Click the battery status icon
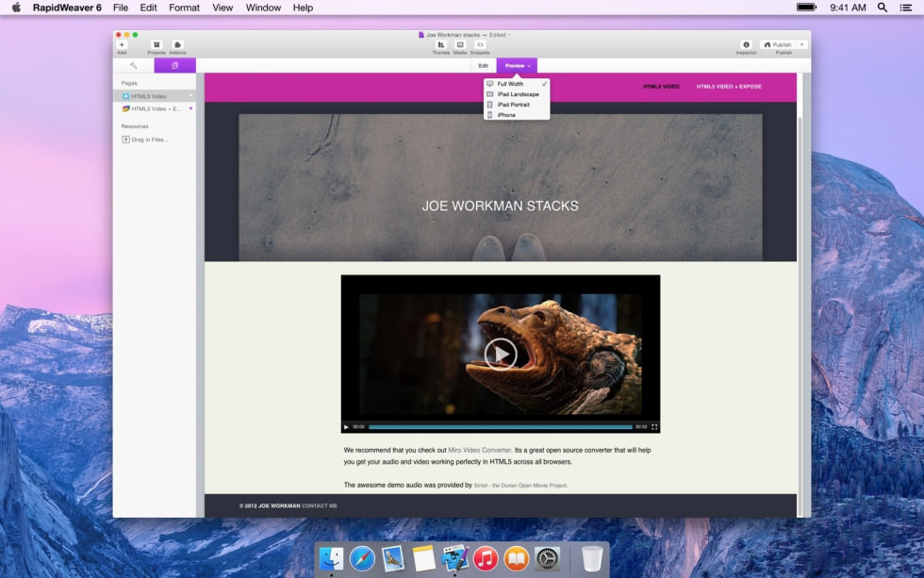 click(x=806, y=8)
